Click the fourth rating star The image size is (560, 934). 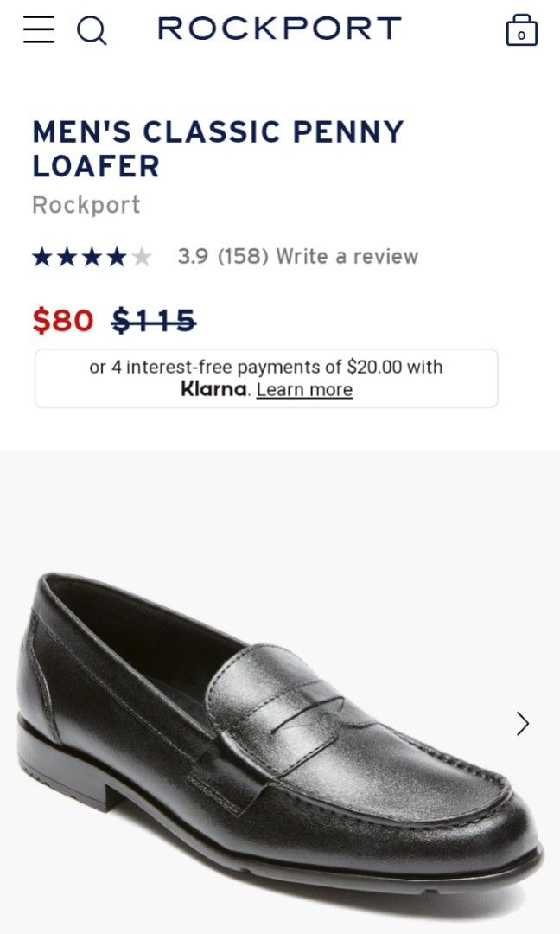point(116,257)
